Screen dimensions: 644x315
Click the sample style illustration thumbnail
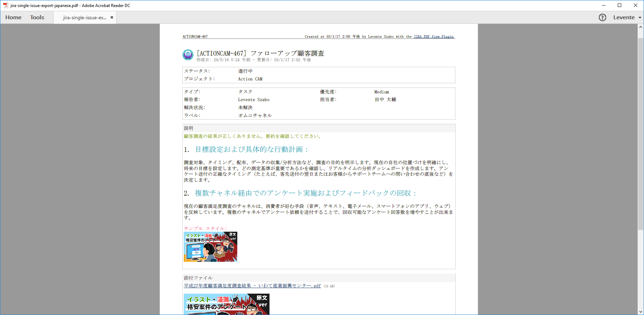210,247
